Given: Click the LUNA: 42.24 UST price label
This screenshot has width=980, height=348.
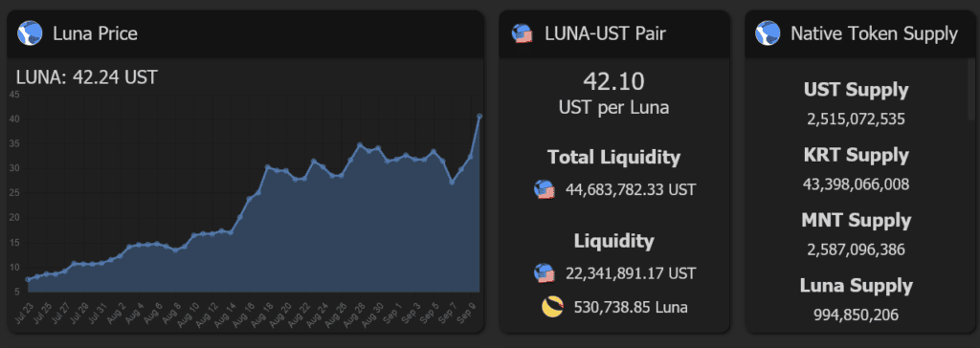Looking at the screenshot, I should (87, 77).
